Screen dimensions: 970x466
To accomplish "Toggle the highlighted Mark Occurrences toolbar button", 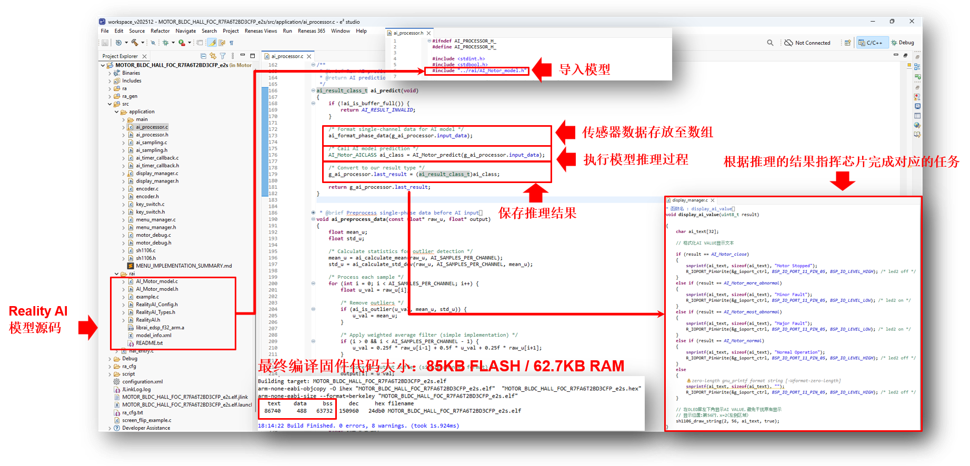I will 212,43.
